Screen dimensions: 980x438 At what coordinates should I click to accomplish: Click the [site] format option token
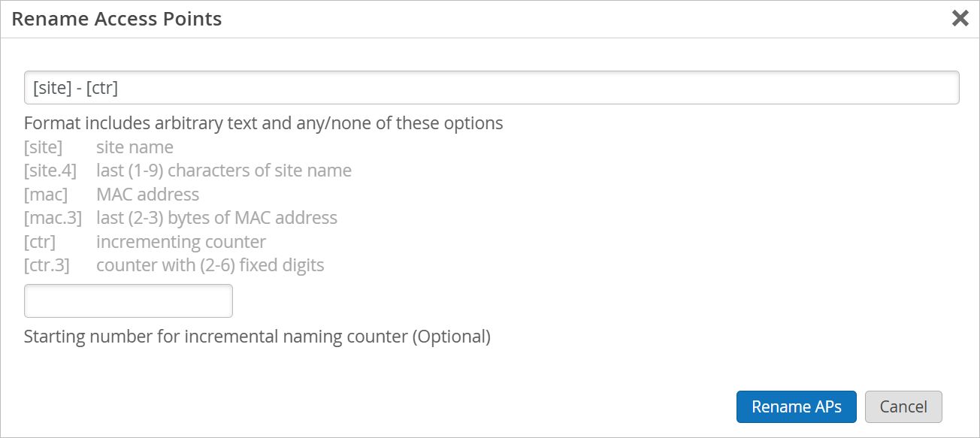point(43,147)
